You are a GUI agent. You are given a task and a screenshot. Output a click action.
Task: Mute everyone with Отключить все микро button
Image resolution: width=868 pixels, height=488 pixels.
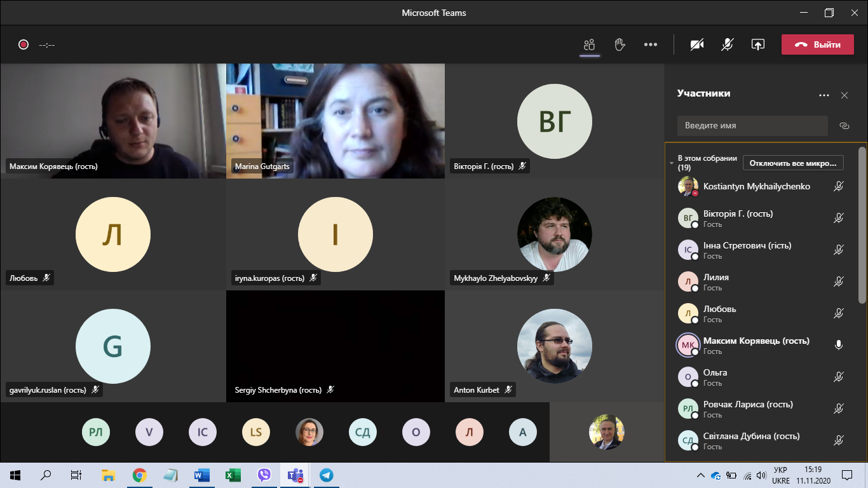click(x=793, y=163)
